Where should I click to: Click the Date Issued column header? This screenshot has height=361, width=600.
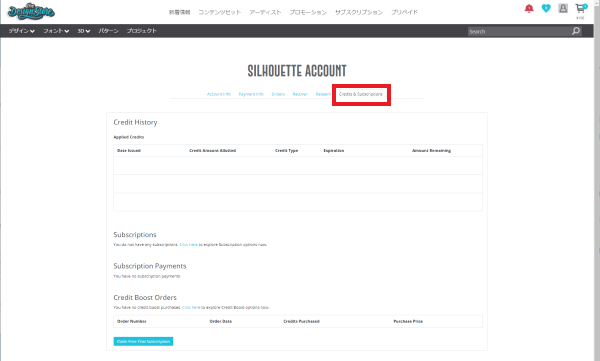[129, 151]
